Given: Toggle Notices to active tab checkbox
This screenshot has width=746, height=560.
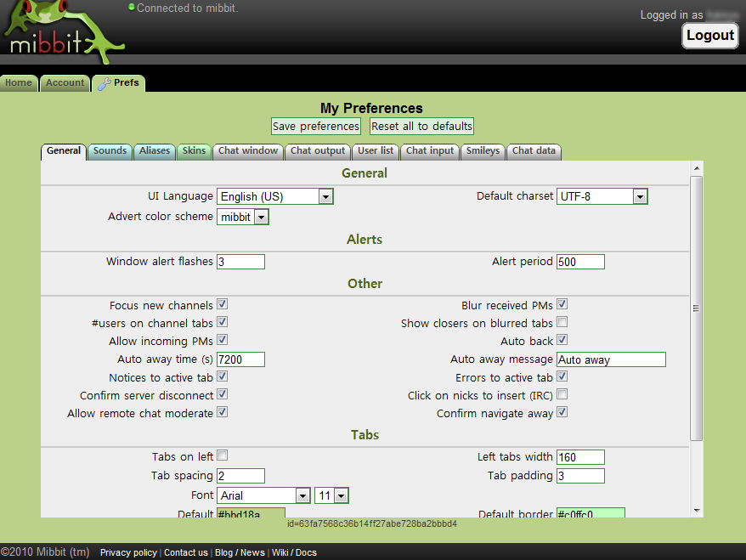Looking at the screenshot, I should tap(222, 376).
